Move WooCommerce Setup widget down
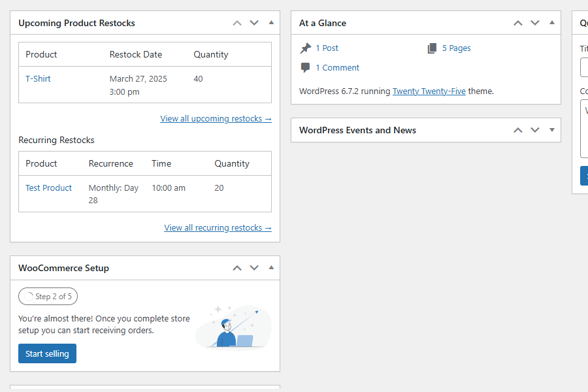588x392 pixels. coord(254,268)
